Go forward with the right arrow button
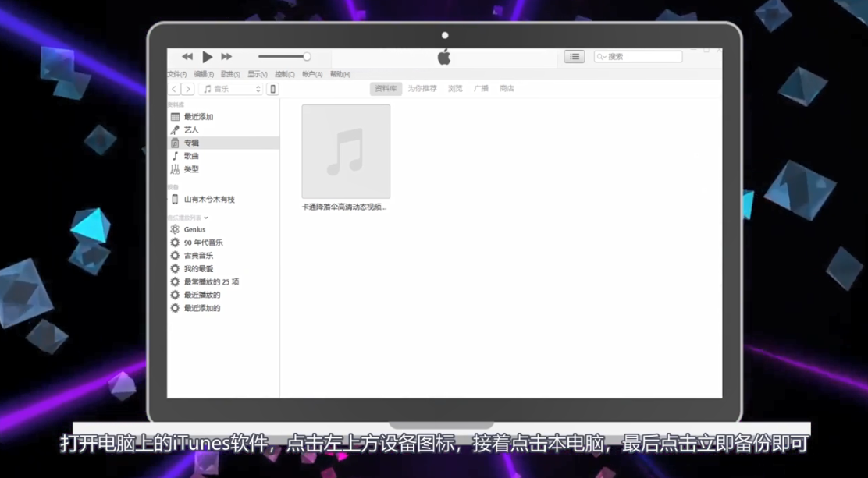The image size is (868, 478). [x=187, y=89]
